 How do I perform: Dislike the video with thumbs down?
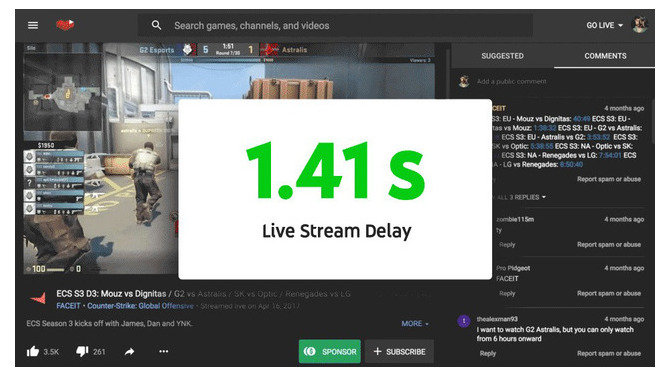[x=82, y=351]
